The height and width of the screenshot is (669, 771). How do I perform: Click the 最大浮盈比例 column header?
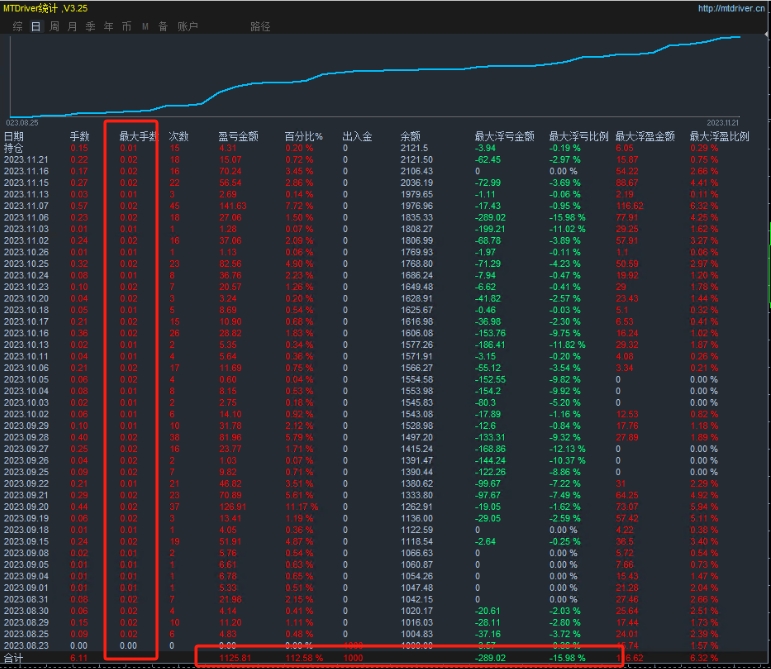coord(719,137)
